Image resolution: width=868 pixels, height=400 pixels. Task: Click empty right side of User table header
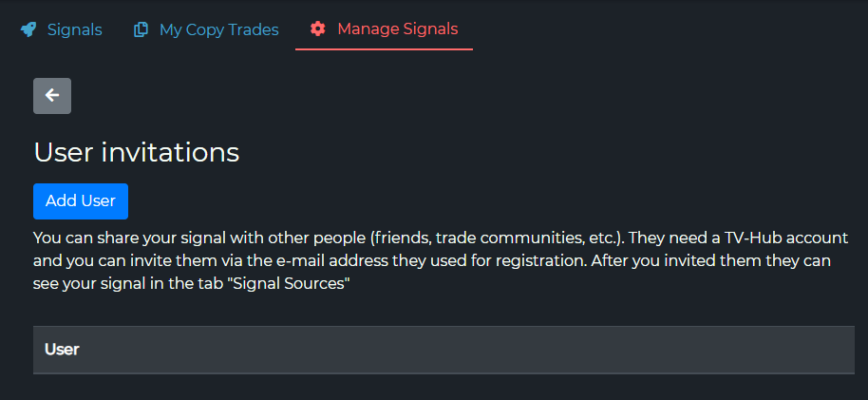click(570, 350)
